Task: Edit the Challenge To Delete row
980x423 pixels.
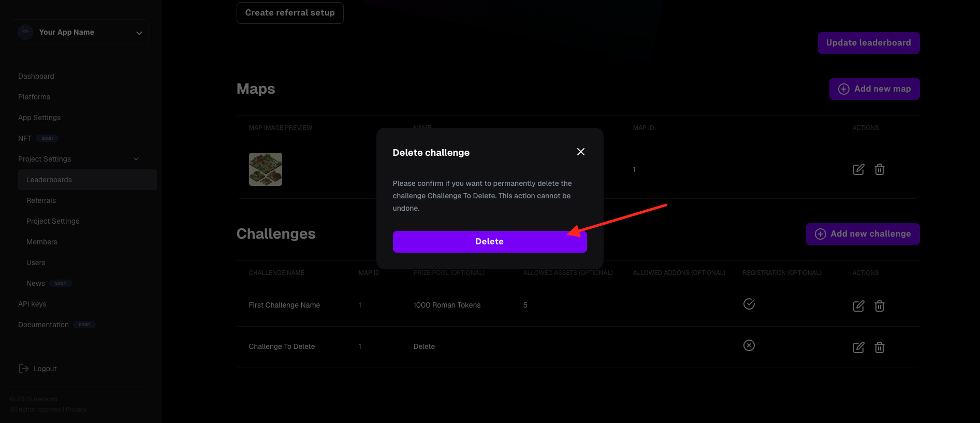Action: [x=858, y=347]
